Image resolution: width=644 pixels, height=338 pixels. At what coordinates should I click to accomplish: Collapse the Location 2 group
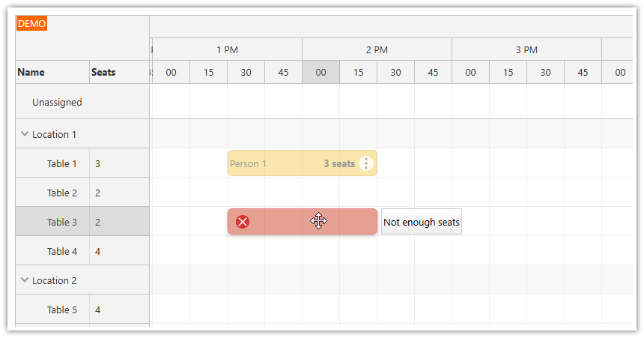click(25, 281)
